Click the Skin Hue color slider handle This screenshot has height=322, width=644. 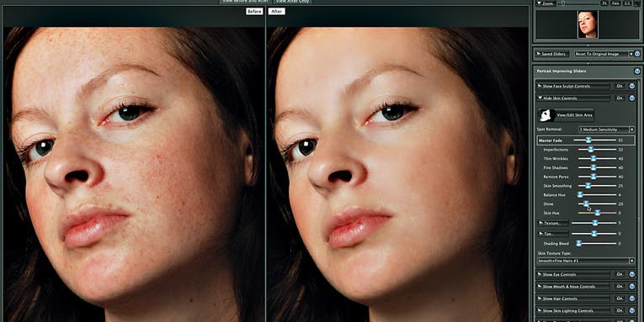(598, 213)
